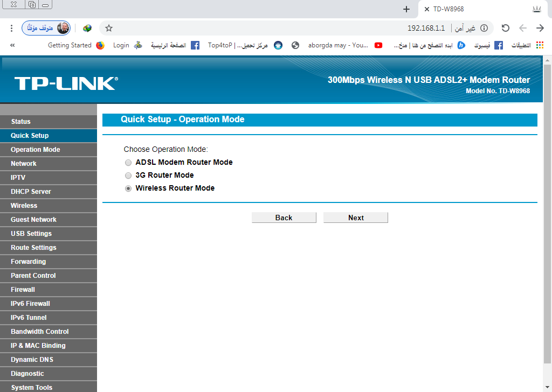Image resolution: width=552 pixels, height=392 pixels.
Task: Choose Wireless Router Mode
Action: coord(128,188)
